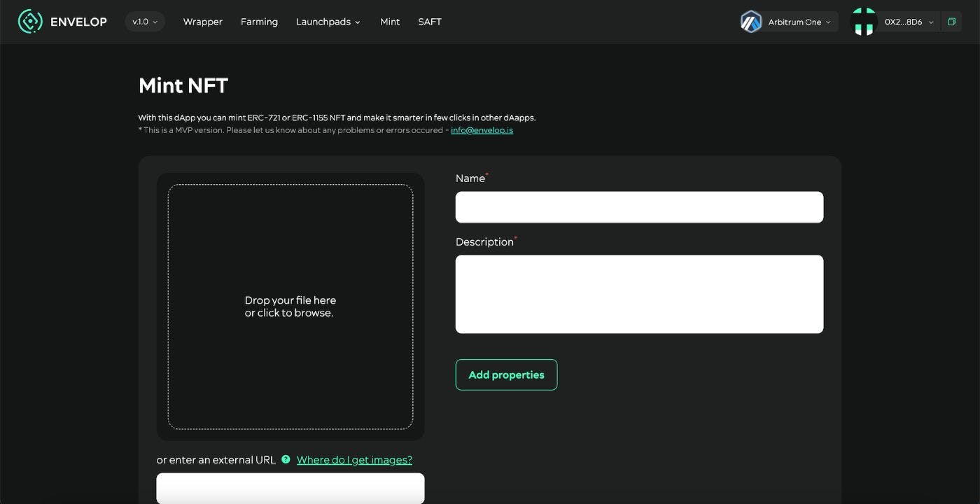Navigate to the Farming section

pyautogui.click(x=259, y=22)
